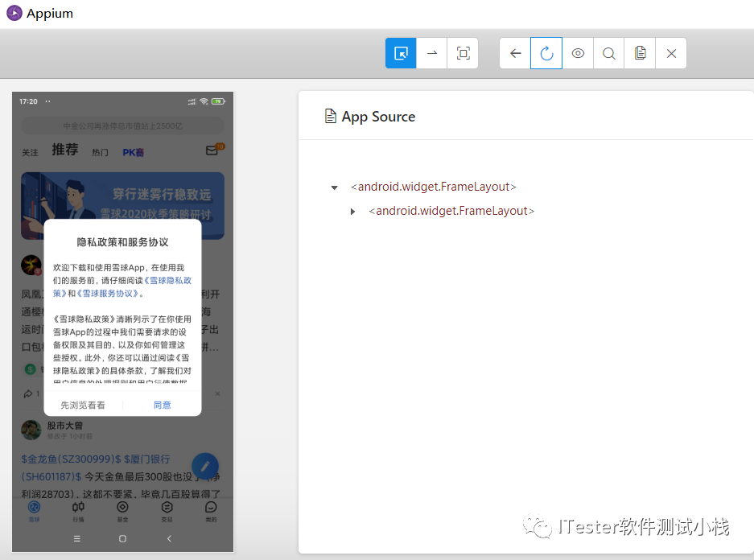Open the Search for element tool
This screenshot has width=754, height=560.
(x=609, y=53)
